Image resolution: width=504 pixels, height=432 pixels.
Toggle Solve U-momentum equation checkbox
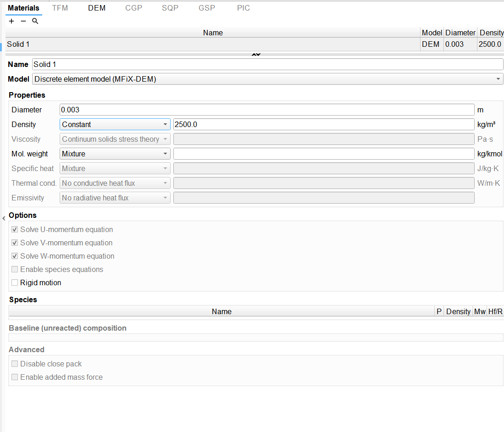pos(15,229)
